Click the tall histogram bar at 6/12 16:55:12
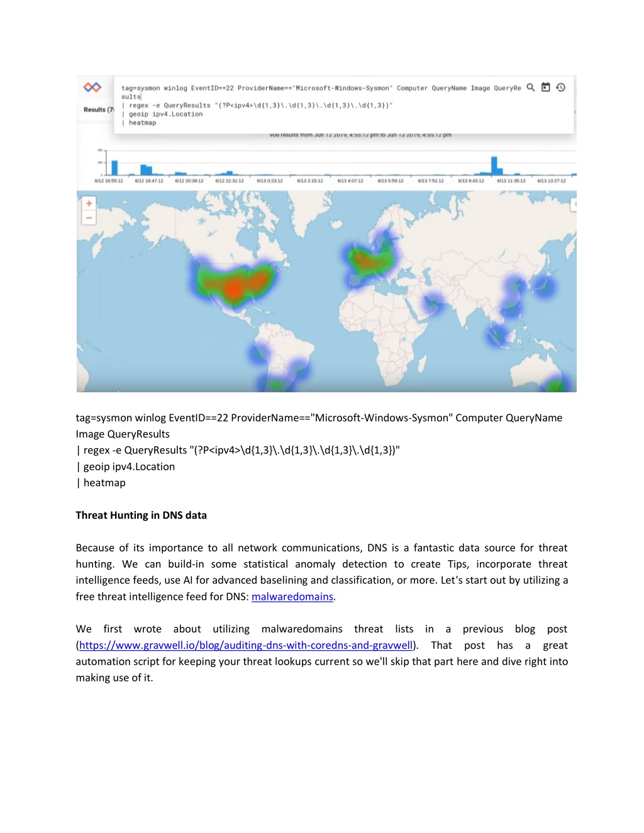 pyautogui.click(x=114, y=167)
